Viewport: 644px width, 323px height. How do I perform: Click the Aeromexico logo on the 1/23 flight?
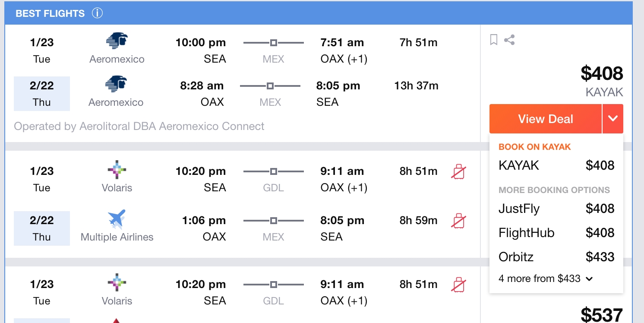pos(117,41)
